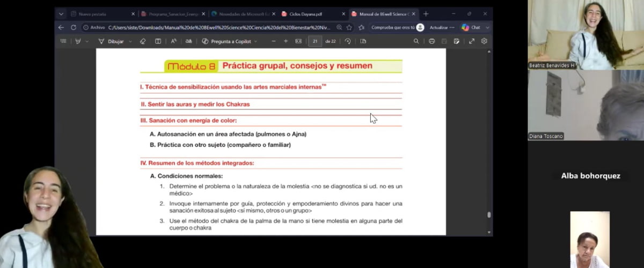Expand highlight color options arrow
Image resolution: width=644 pixels, height=268 pixels.
(x=86, y=41)
